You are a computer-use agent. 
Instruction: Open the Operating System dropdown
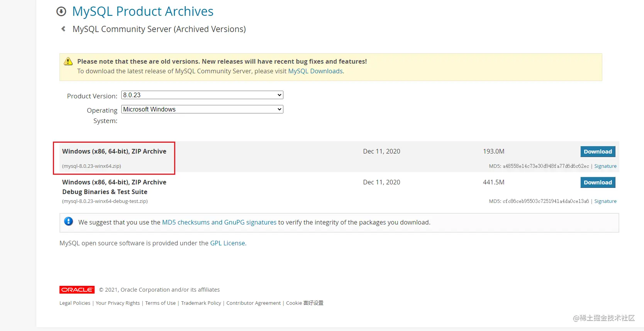(x=202, y=109)
